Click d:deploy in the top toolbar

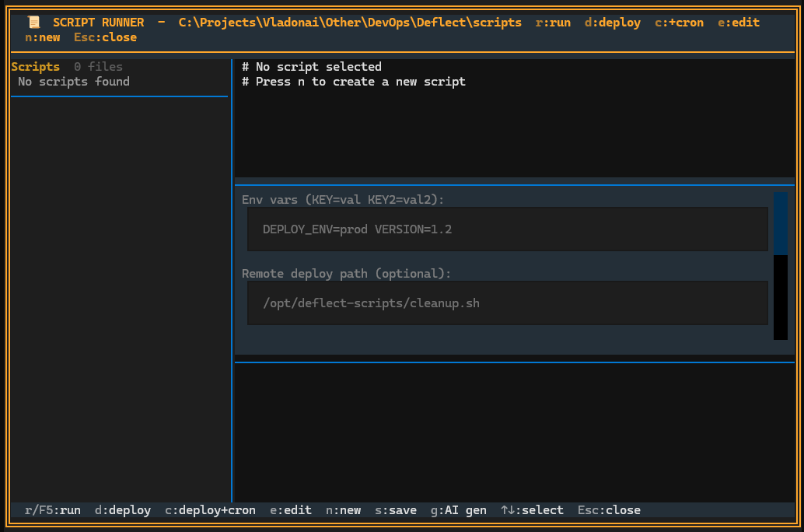click(612, 22)
